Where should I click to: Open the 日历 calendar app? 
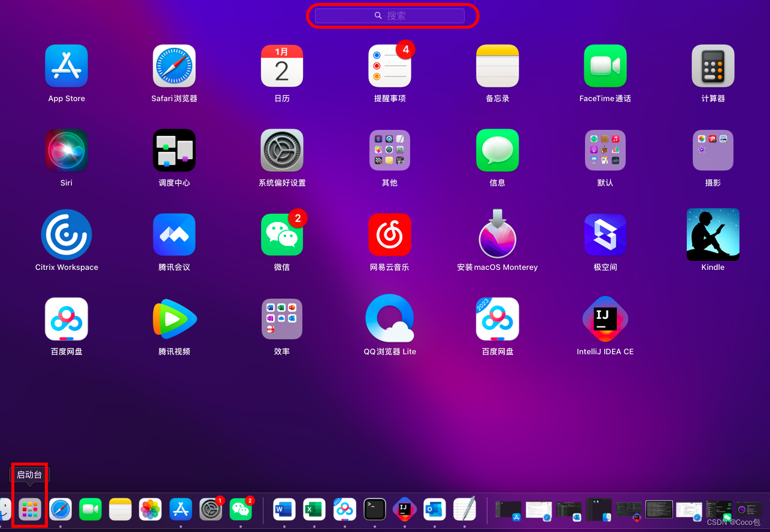282,66
